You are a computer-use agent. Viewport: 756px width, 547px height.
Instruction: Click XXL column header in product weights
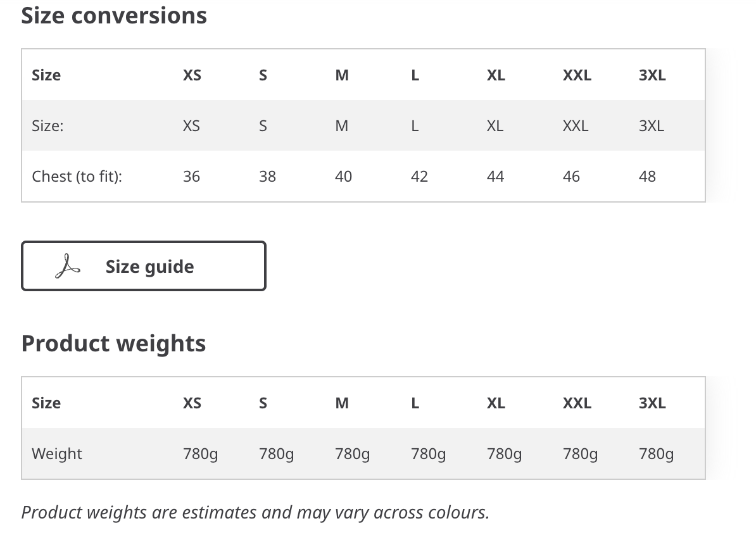pyautogui.click(x=577, y=403)
